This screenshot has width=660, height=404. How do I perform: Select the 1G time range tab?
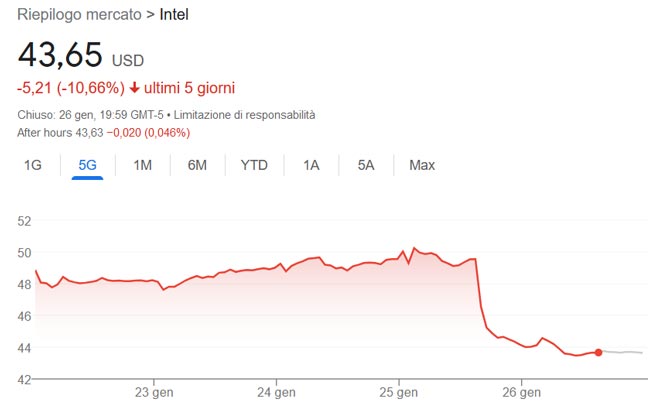point(33,165)
